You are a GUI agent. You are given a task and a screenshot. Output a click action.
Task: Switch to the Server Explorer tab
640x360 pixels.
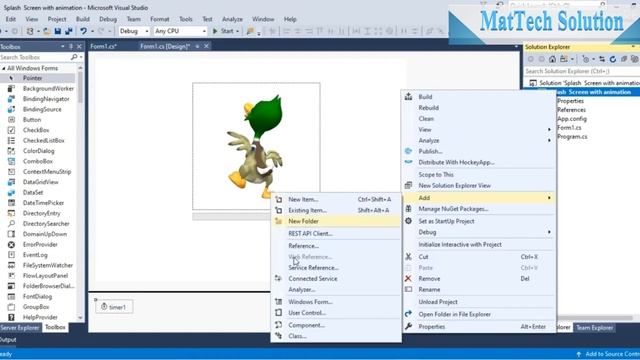point(20,327)
